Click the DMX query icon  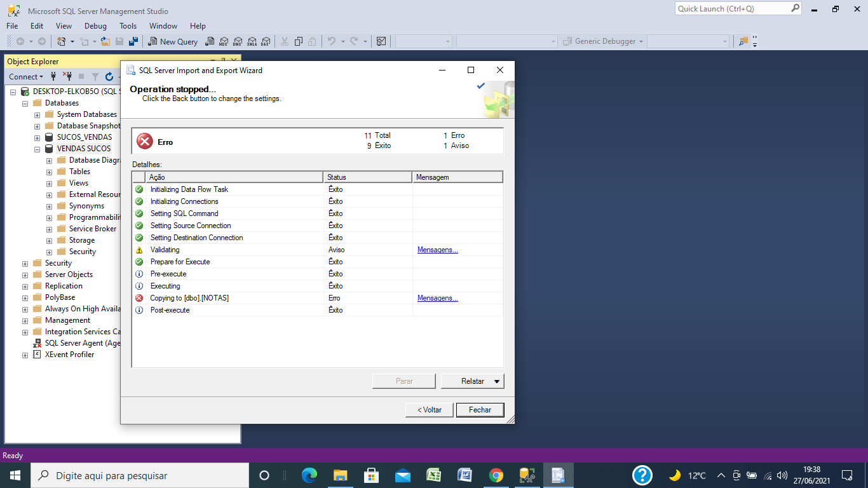tap(238, 41)
